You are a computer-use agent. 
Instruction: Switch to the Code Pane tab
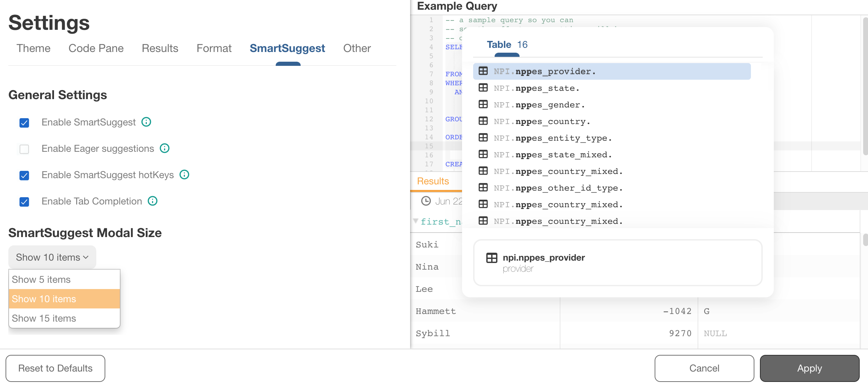[x=96, y=48]
